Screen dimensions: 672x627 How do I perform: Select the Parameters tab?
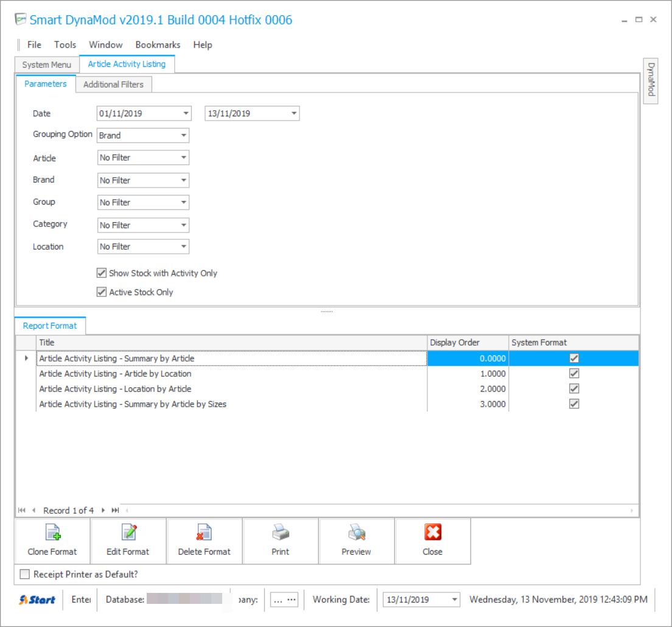(x=46, y=83)
